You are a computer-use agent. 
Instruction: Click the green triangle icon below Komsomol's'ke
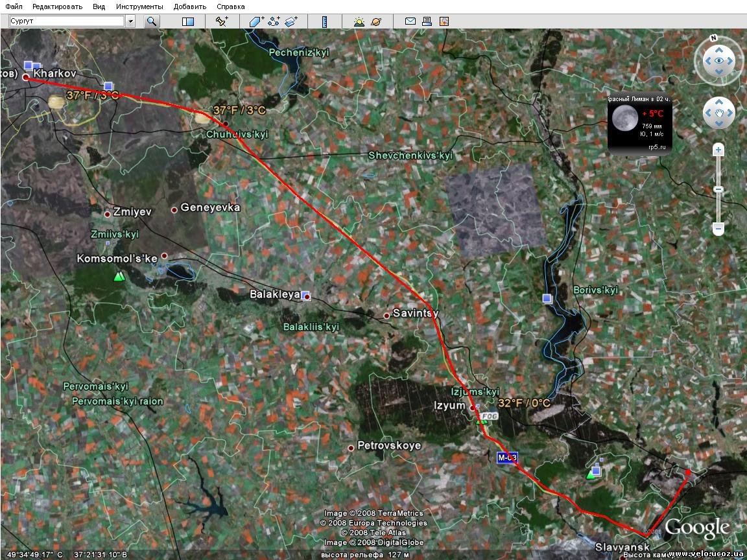[119, 276]
